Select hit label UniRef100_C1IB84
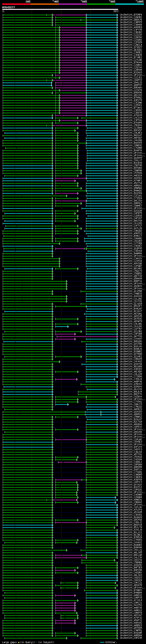This screenshot has height=644, width=146. coord(131,128)
